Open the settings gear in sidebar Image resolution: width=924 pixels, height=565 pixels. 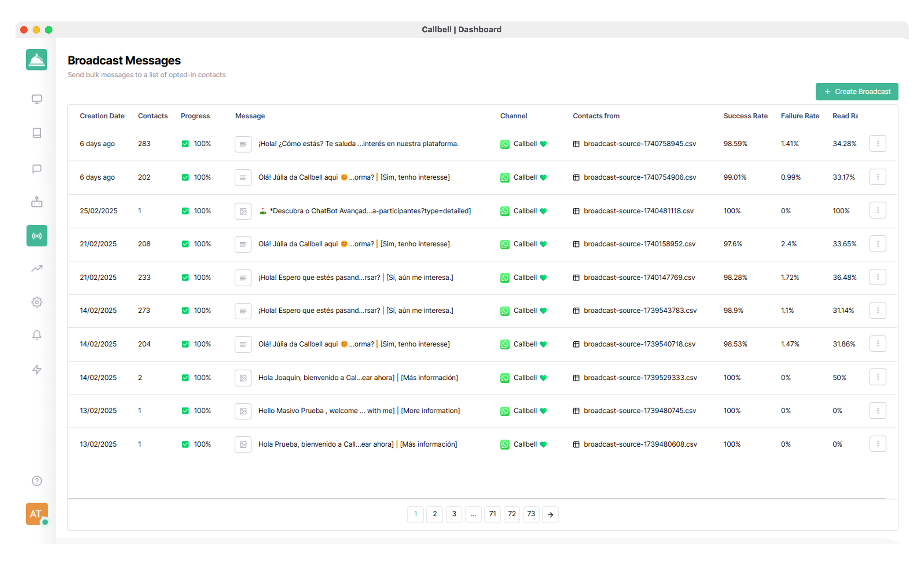pyautogui.click(x=37, y=302)
